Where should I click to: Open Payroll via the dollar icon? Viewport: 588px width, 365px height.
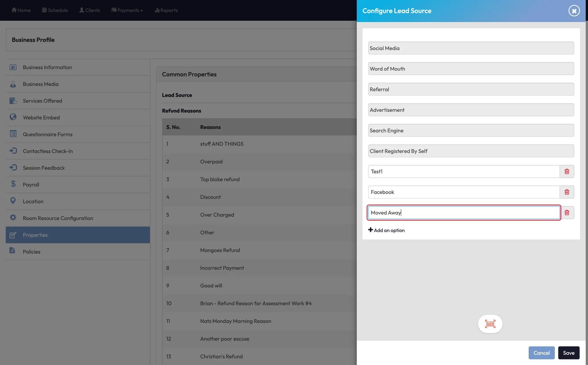(x=13, y=184)
